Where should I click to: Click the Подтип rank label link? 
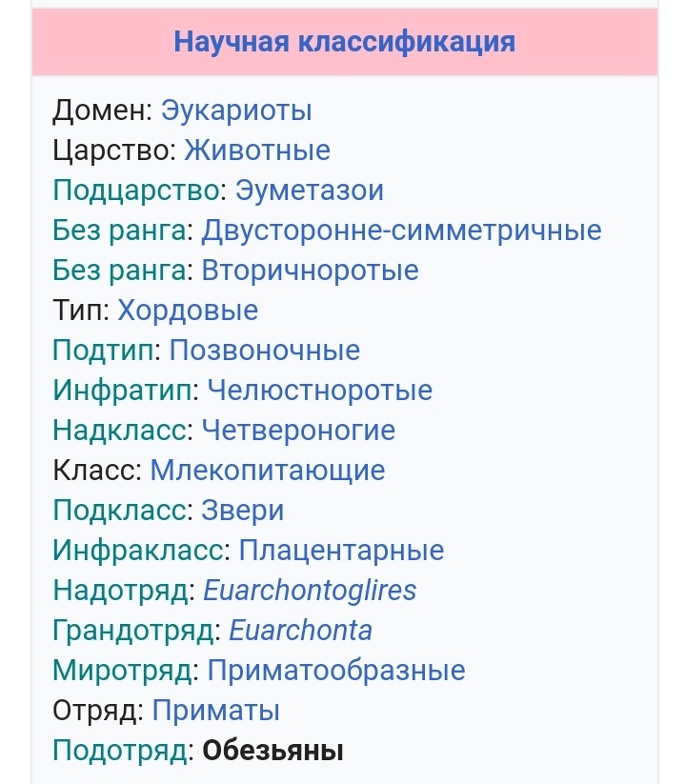point(107,351)
